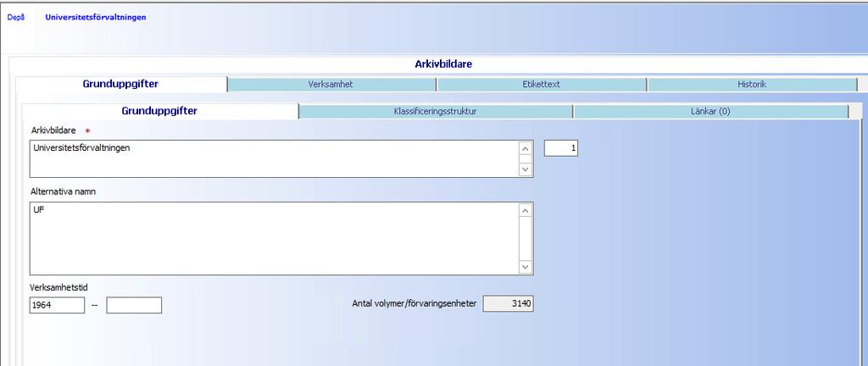
Task: Click up arrow in Arkivbildare field scrollbar
Action: (x=526, y=149)
